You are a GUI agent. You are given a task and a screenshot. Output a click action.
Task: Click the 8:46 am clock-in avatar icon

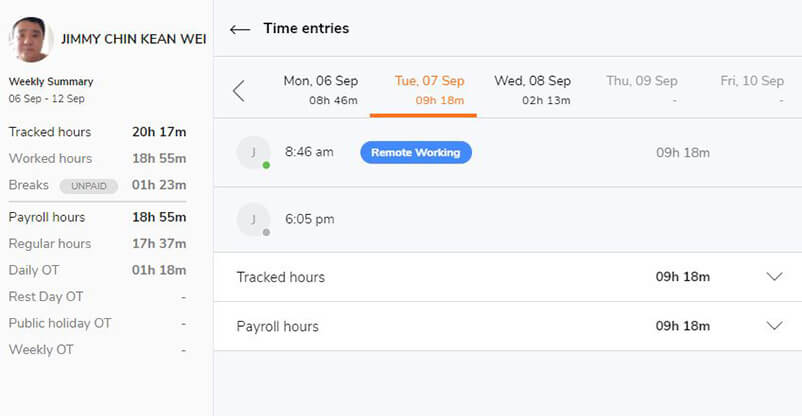(253, 152)
